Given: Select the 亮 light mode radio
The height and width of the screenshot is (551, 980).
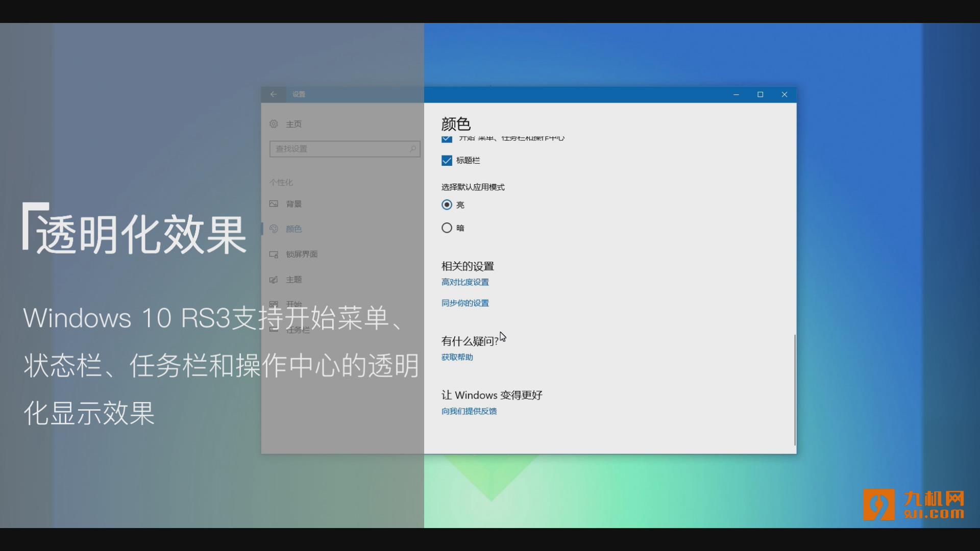Looking at the screenshot, I should tap(447, 205).
